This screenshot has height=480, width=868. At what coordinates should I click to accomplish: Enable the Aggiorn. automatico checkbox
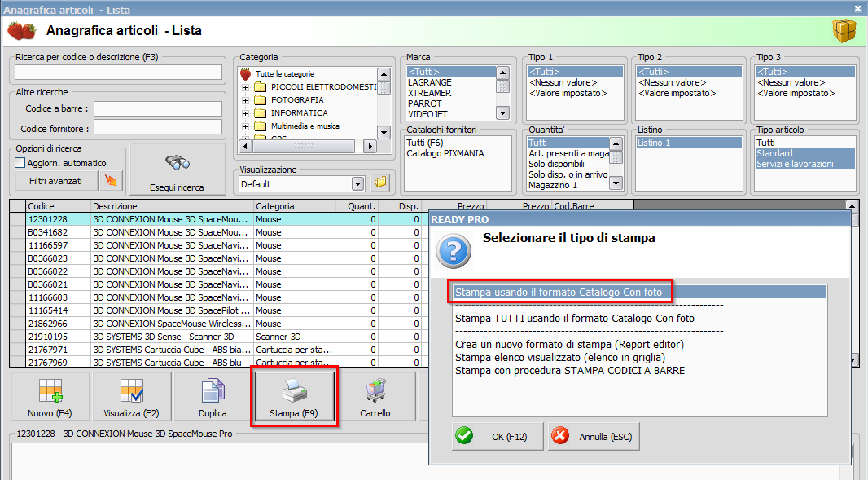coord(20,163)
